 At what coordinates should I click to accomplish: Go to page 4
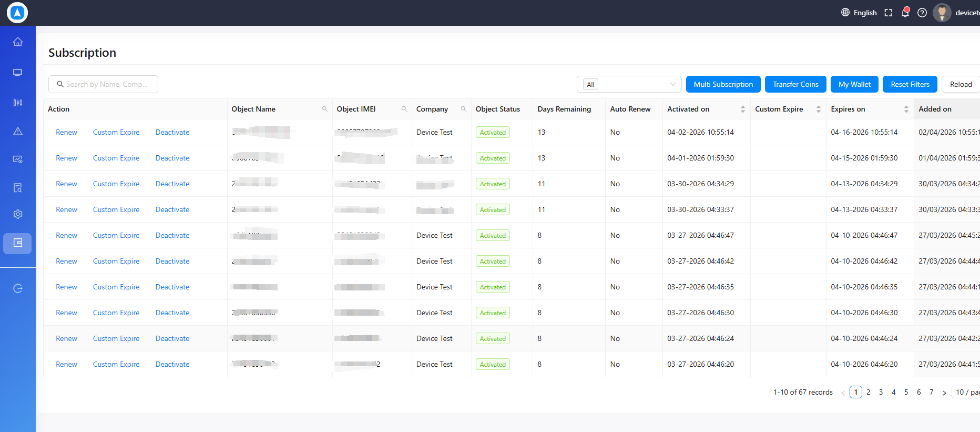(x=894, y=392)
